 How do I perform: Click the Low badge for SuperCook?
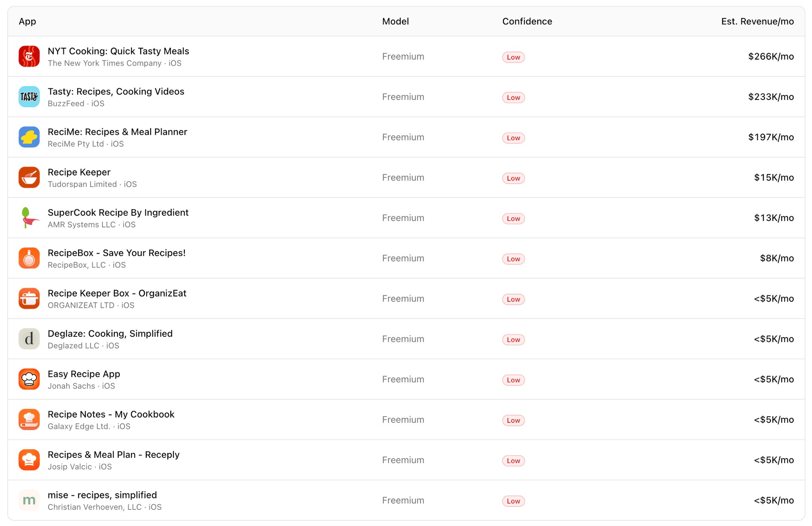[x=513, y=219]
